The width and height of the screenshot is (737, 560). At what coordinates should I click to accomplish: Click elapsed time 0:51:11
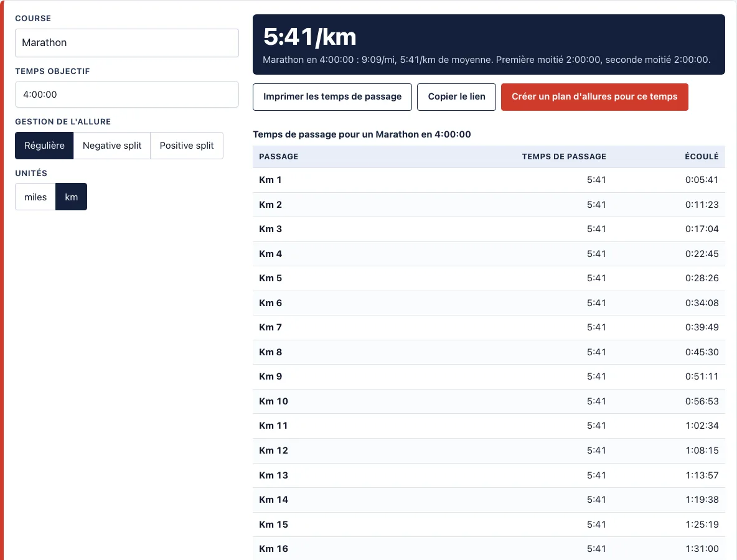point(702,377)
